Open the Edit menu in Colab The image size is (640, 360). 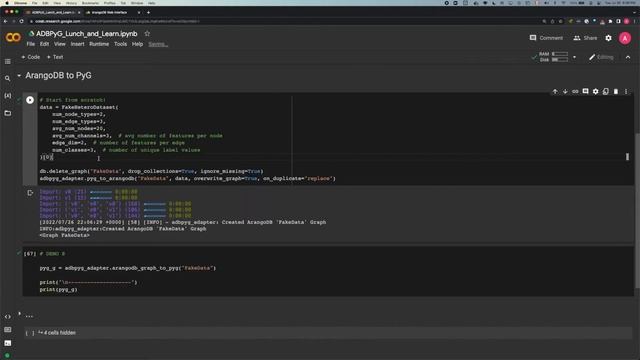coord(44,44)
